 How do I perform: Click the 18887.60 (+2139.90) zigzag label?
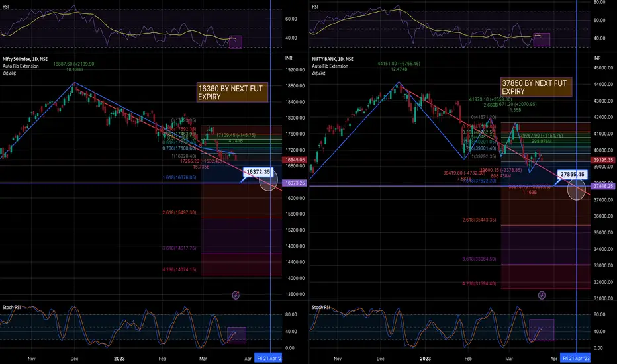click(74, 64)
